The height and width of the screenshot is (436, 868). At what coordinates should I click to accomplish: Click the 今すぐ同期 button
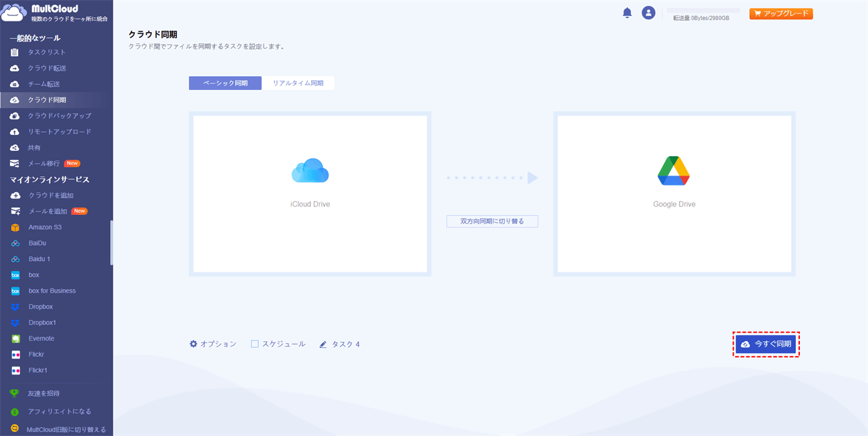coord(766,345)
